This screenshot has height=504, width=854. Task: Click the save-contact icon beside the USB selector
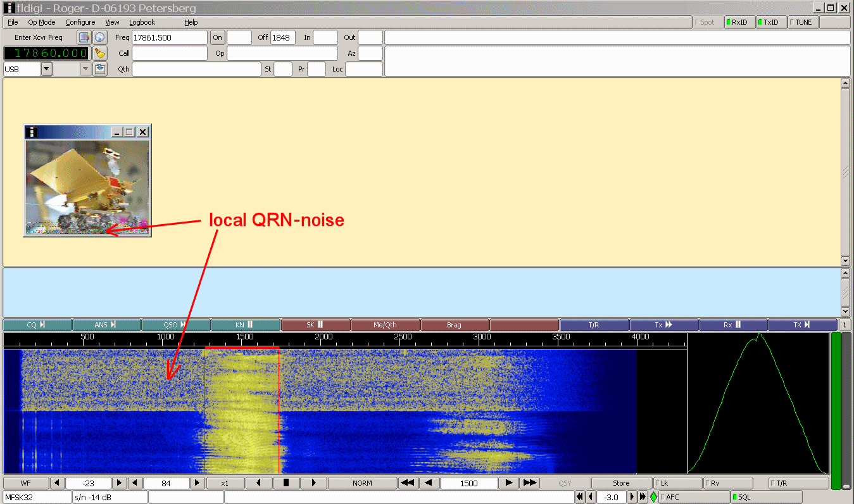pyautogui.click(x=99, y=69)
